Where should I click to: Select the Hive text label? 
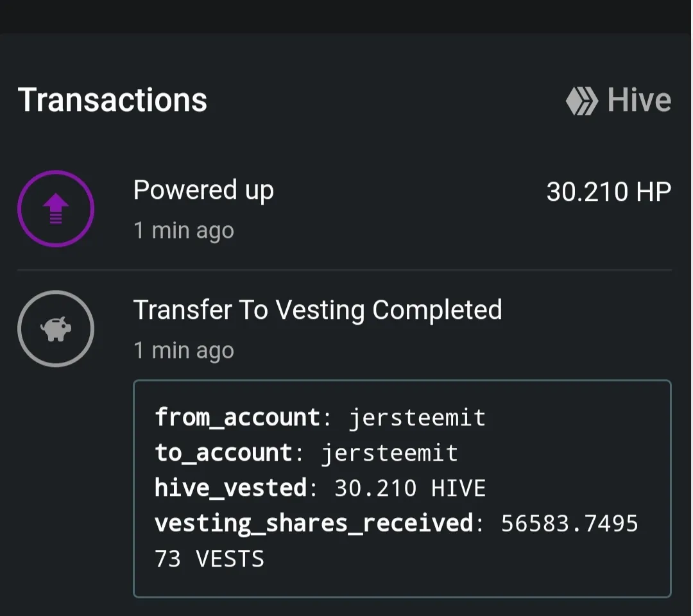(x=639, y=100)
